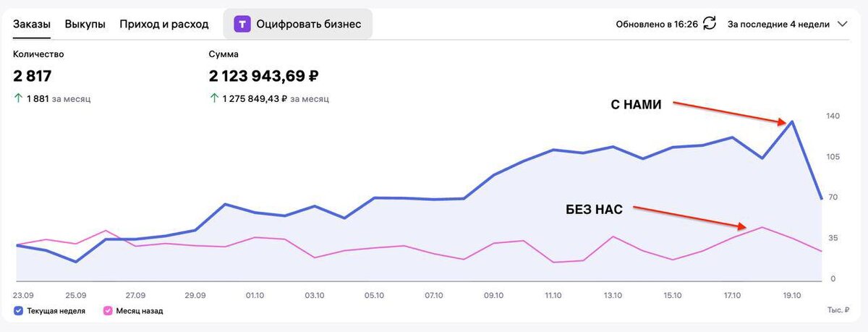Click green up arrow under Количество

click(17, 98)
